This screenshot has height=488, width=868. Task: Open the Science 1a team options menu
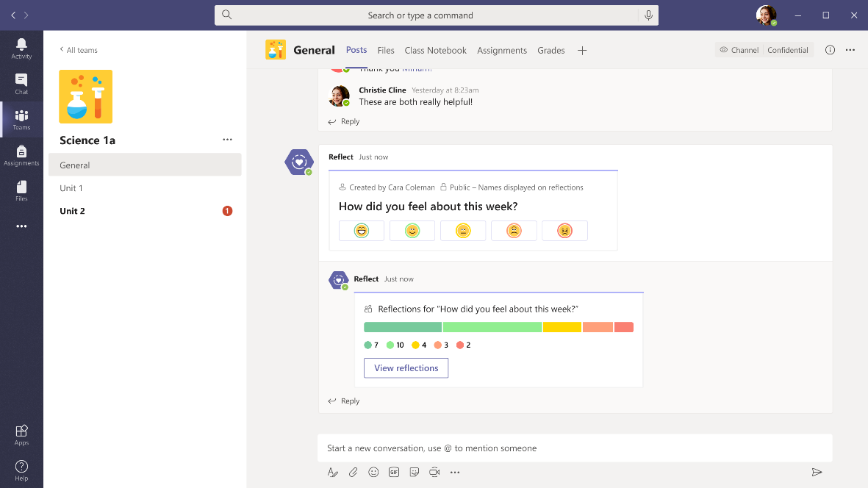[x=227, y=139]
